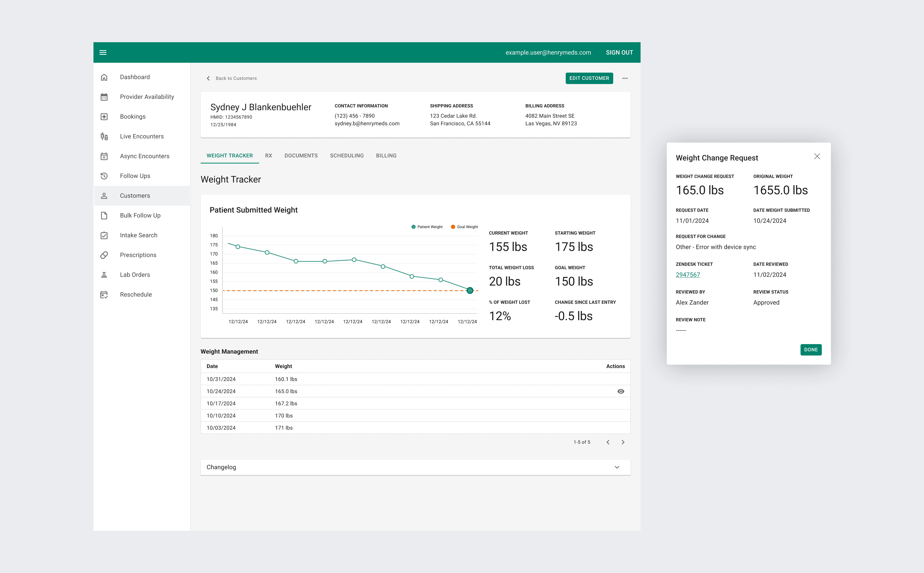Screen dimensions: 924x573
Task: Open Zendesk ticket 2947567 link
Action: coord(688,275)
